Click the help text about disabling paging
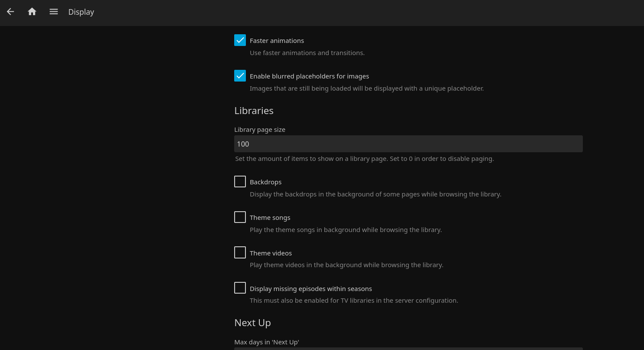The height and width of the screenshot is (350, 644). (364, 159)
